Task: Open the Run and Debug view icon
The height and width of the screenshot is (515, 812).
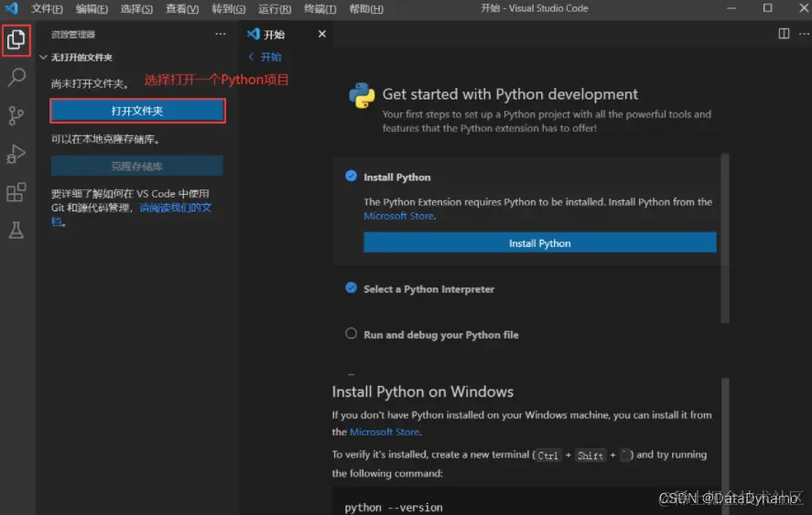Action: click(16, 154)
